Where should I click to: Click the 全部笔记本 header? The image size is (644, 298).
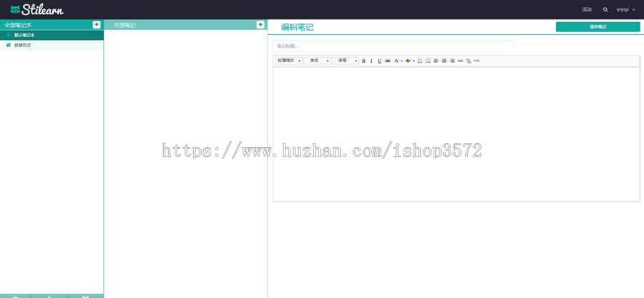click(18, 25)
